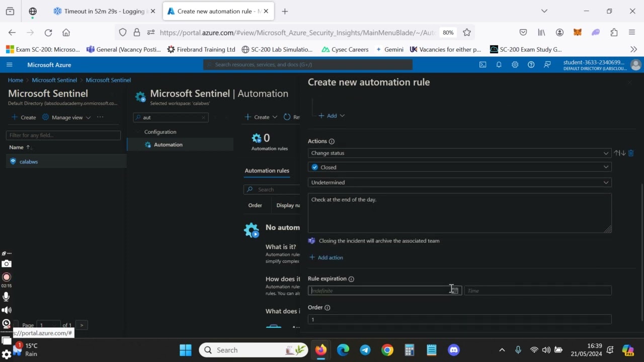Open Azure portal settings gear
Viewport: 644px width, 362px height.
(515, 65)
